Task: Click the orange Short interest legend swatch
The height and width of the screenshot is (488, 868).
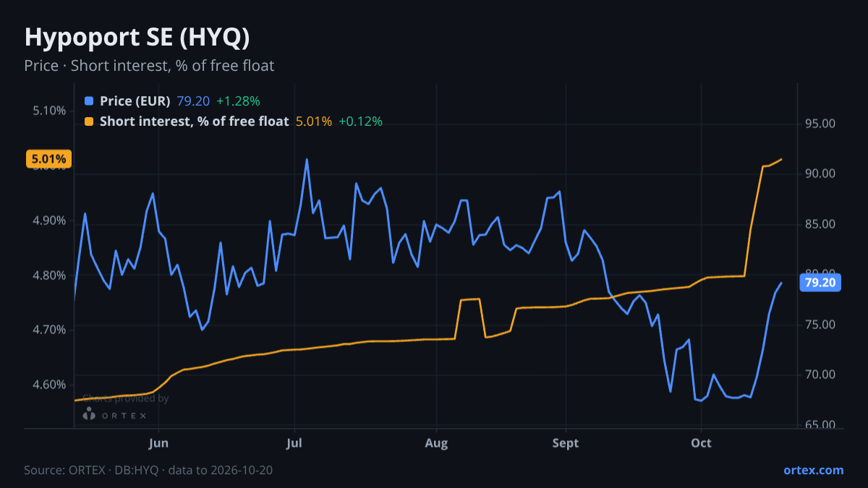Action: pyautogui.click(x=89, y=121)
